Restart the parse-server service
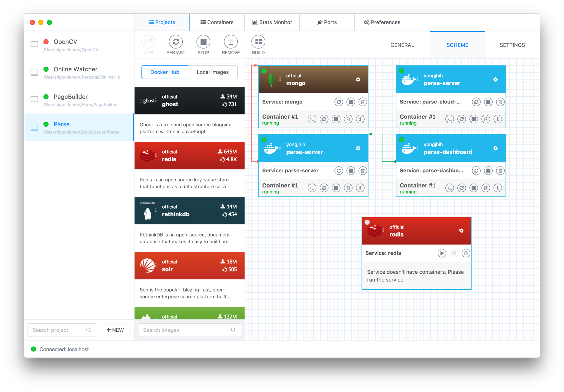 (x=338, y=171)
